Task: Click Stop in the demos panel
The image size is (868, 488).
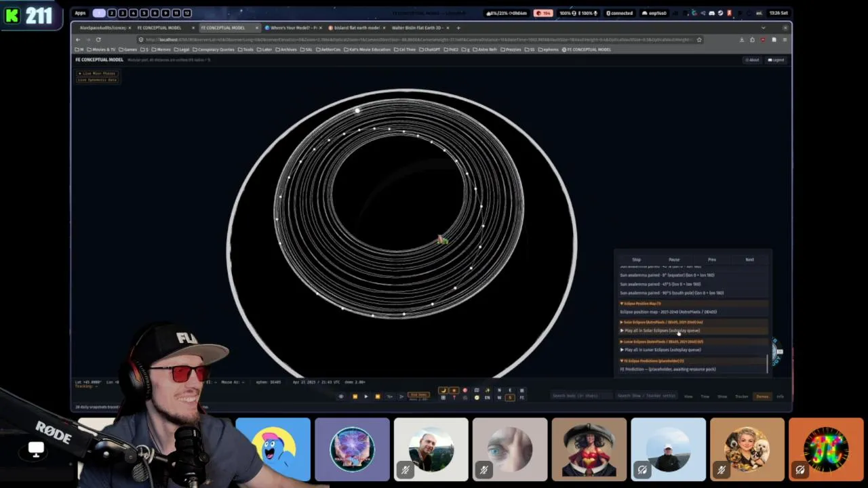Action: click(x=636, y=260)
